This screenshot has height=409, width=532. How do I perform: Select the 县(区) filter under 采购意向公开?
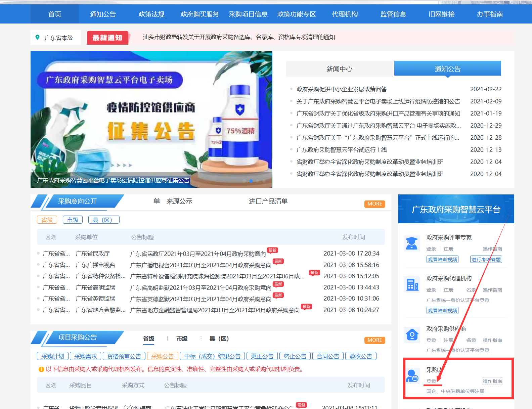tap(103, 220)
